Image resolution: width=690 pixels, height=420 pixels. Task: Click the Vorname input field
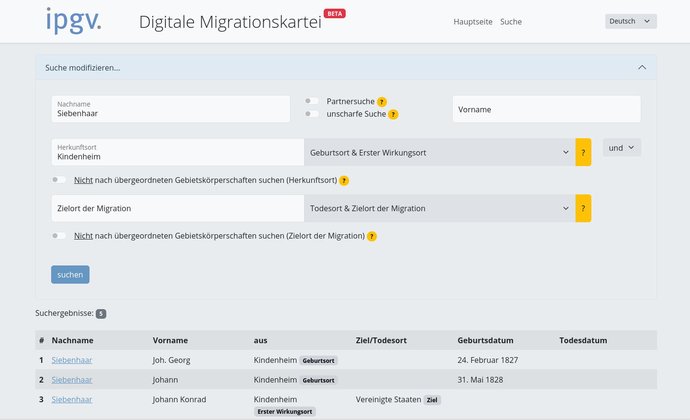pyautogui.click(x=547, y=109)
